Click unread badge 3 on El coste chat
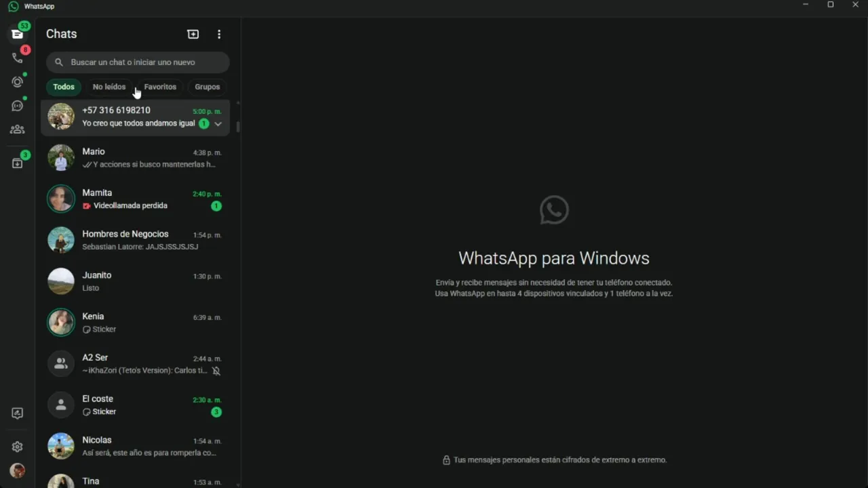 [216, 412]
